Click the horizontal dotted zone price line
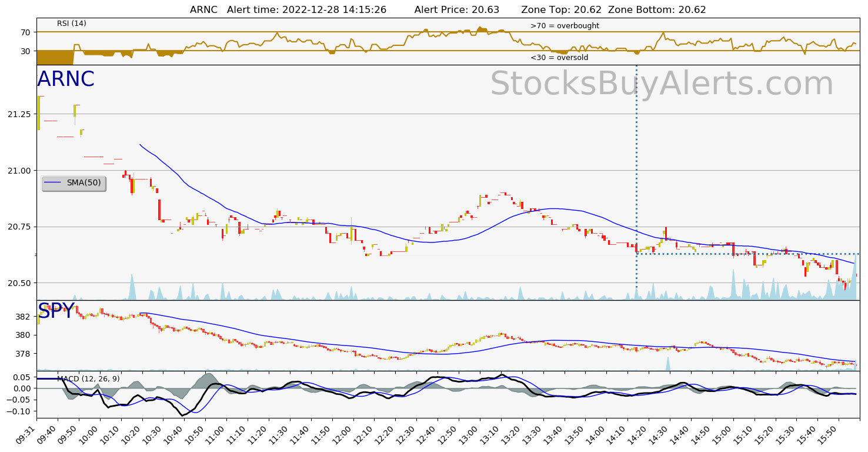The height and width of the screenshot is (452, 868). [748, 254]
